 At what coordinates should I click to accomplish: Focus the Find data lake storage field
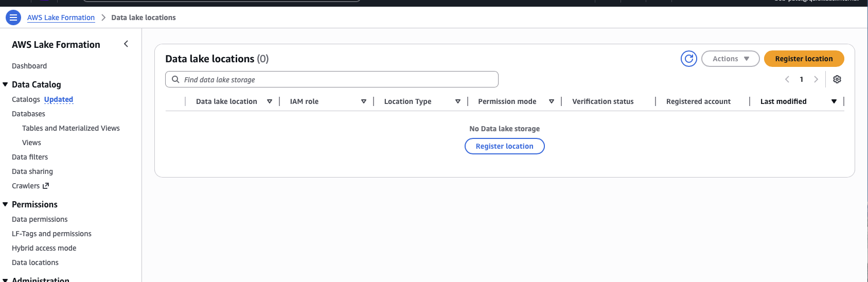click(332, 79)
